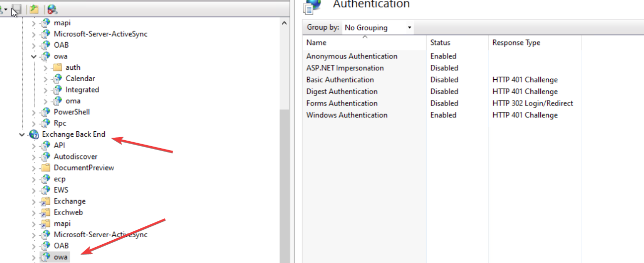644x263 pixels.
Task: Open the toolbar dropdown arrow beside the Save icon
Action: coord(4,9)
